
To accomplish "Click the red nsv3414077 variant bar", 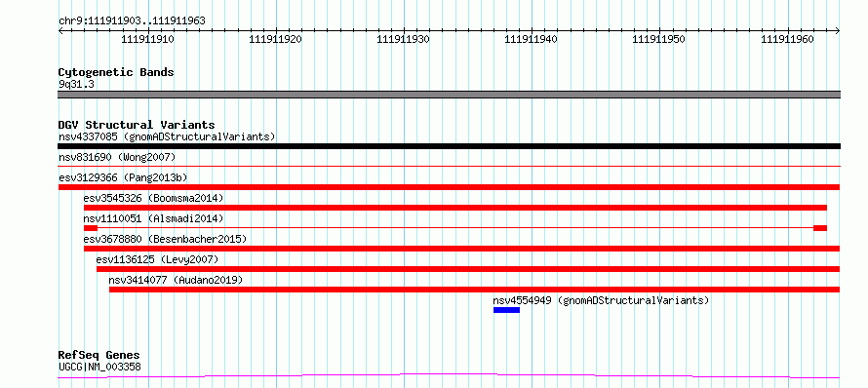I will 474,290.
